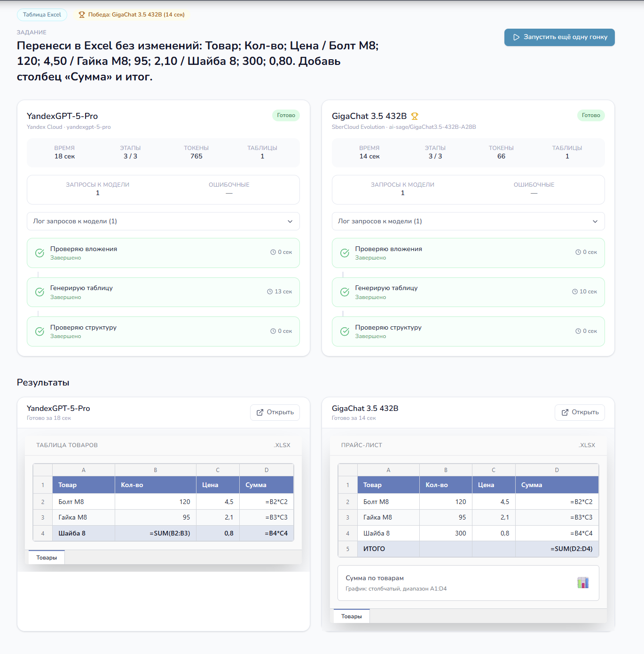This screenshot has width=644, height=654.
Task: Click the Таблица Excel tag
Action: pyautogui.click(x=42, y=15)
